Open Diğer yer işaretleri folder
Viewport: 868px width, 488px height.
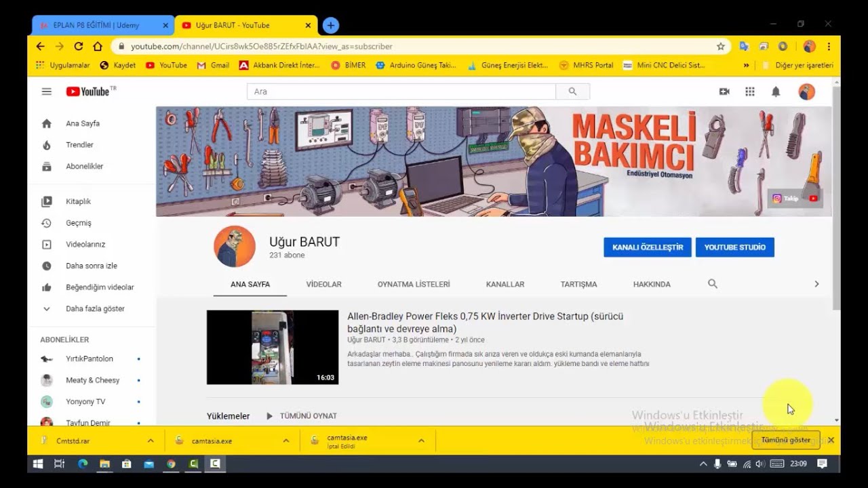797,65
